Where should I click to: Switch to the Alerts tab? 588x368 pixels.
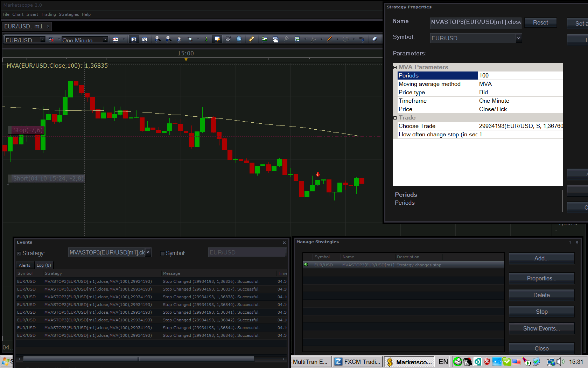click(24, 265)
